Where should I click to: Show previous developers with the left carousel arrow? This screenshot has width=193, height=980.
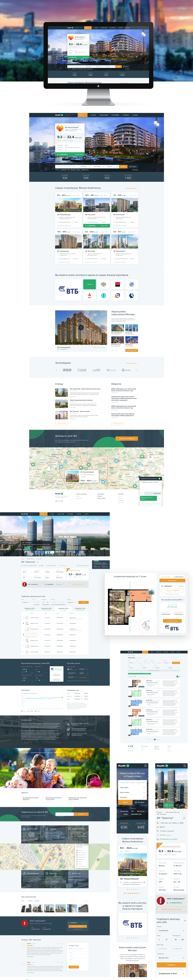(x=56, y=370)
